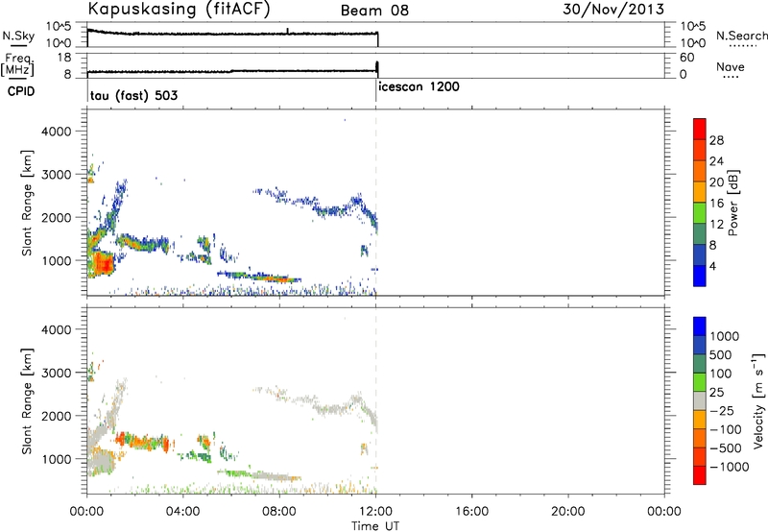768x532 pixels.
Task: Click the 'Velocity [m s-1]' colorbar title
Action: 758,400
